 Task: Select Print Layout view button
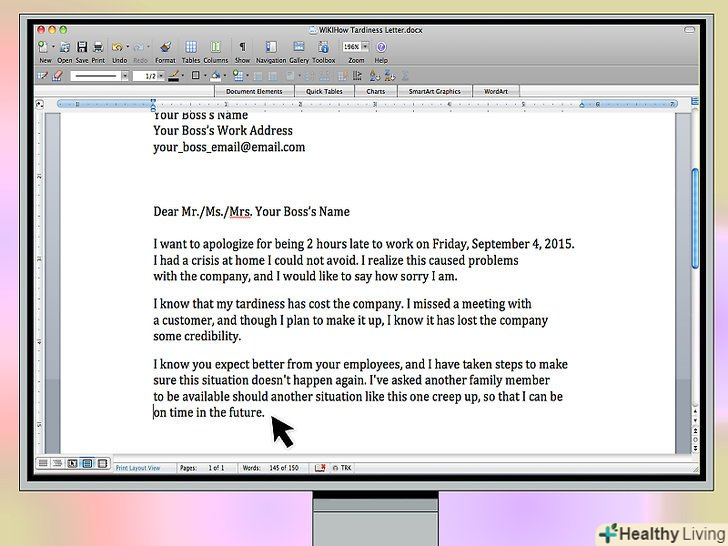[87, 463]
